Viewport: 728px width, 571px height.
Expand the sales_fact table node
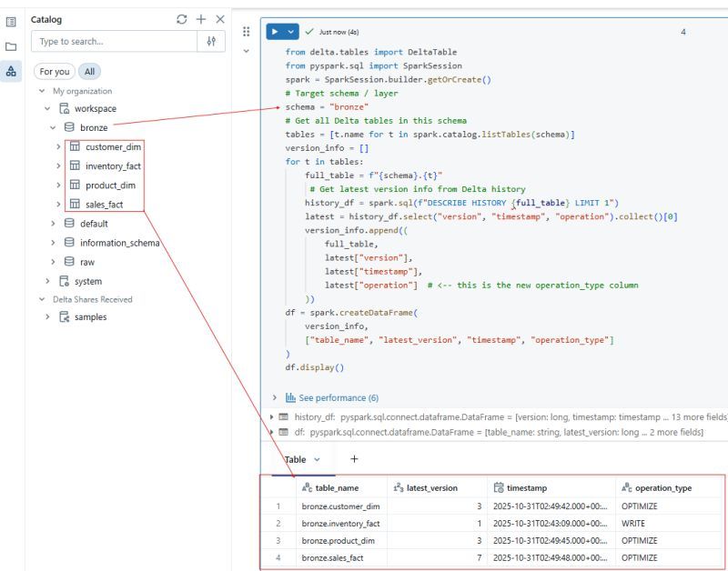(x=59, y=205)
